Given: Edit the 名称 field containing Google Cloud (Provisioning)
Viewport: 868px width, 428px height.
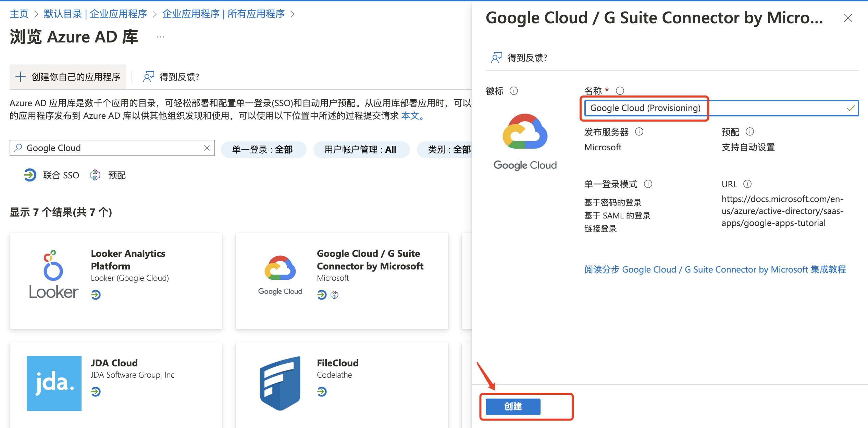Looking at the screenshot, I should point(721,108).
